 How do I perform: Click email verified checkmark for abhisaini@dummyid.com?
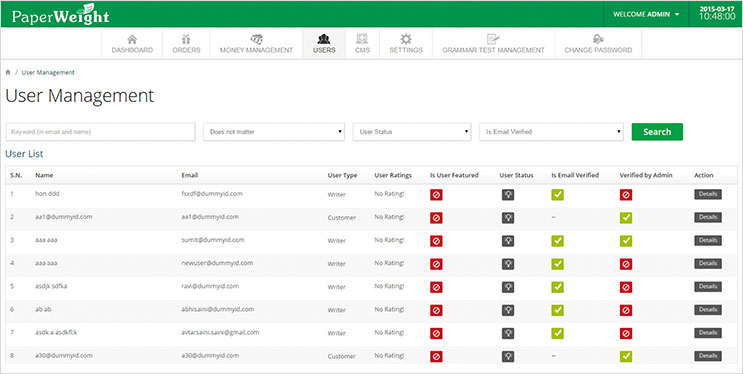click(x=558, y=310)
